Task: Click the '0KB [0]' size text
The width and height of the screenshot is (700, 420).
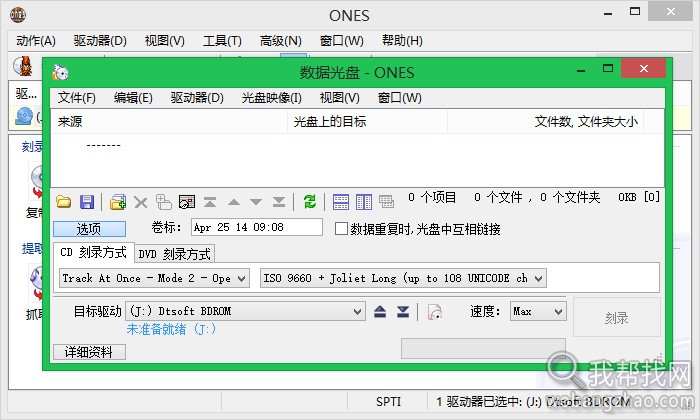Action: [x=639, y=197]
